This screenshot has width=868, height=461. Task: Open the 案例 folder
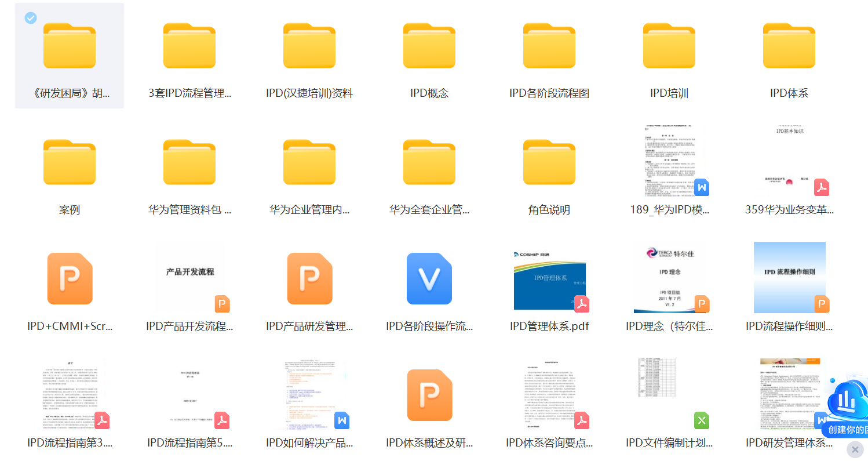pos(69,162)
